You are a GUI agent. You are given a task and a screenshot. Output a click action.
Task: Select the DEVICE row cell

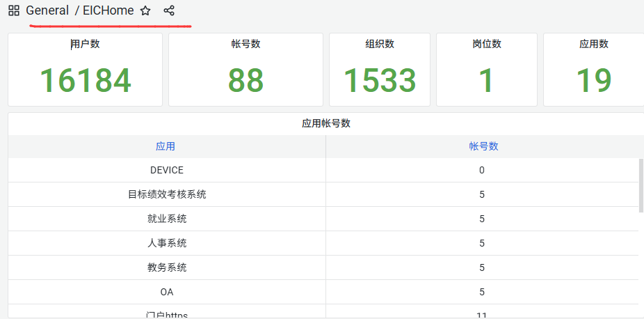[167, 170]
